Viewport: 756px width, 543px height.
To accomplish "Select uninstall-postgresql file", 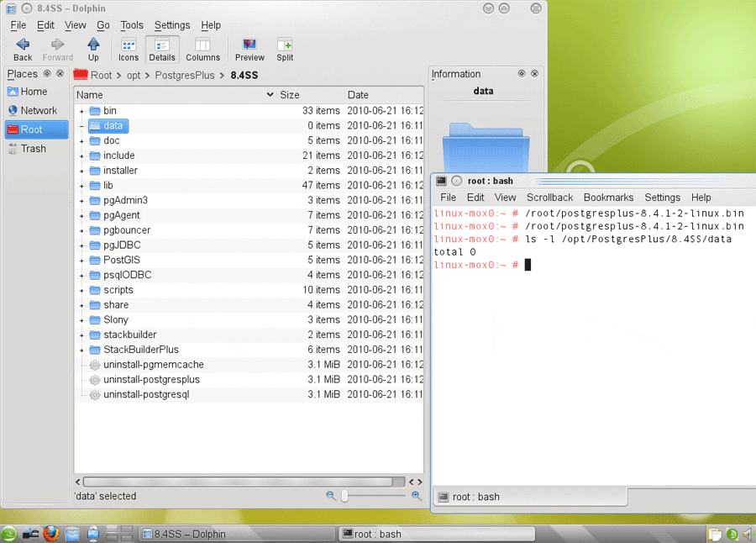I will [x=146, y=394].
